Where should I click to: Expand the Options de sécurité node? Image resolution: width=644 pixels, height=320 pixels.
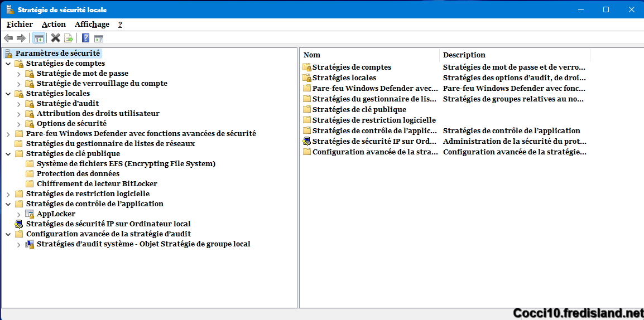[19, 124]
